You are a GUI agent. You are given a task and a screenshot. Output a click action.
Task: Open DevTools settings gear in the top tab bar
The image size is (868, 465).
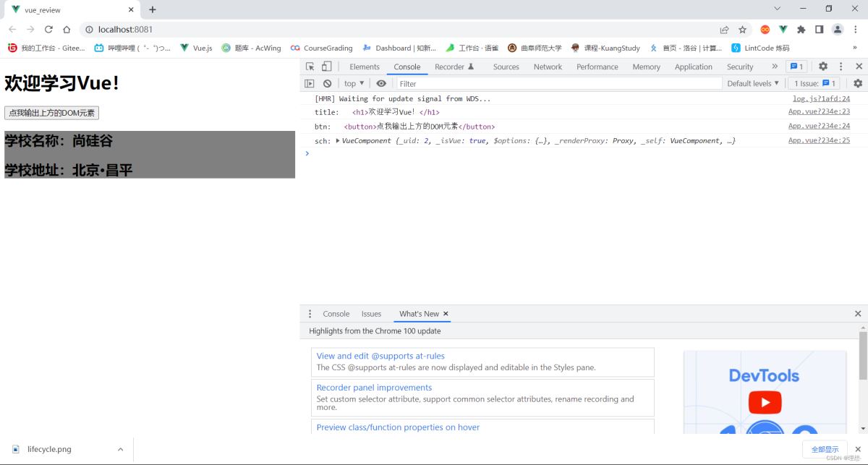pyautogui.click(x=822, y=67)
